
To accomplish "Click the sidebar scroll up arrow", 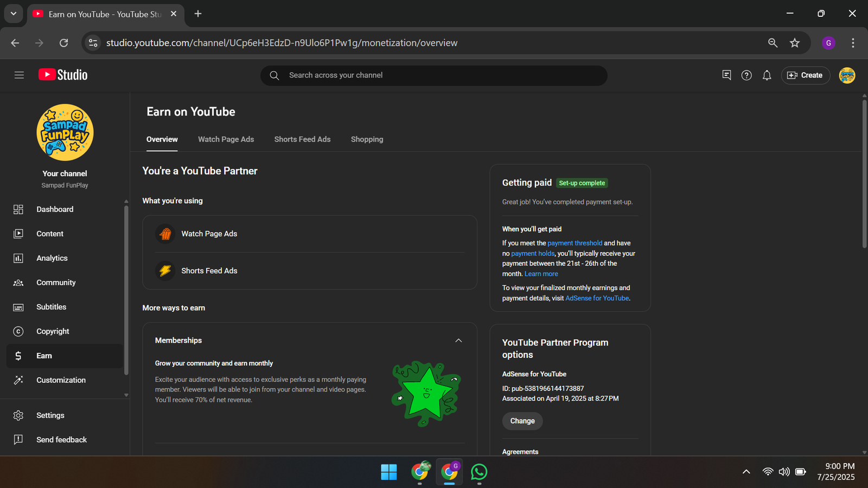I will pyautogui.click(x=126, y=201).
